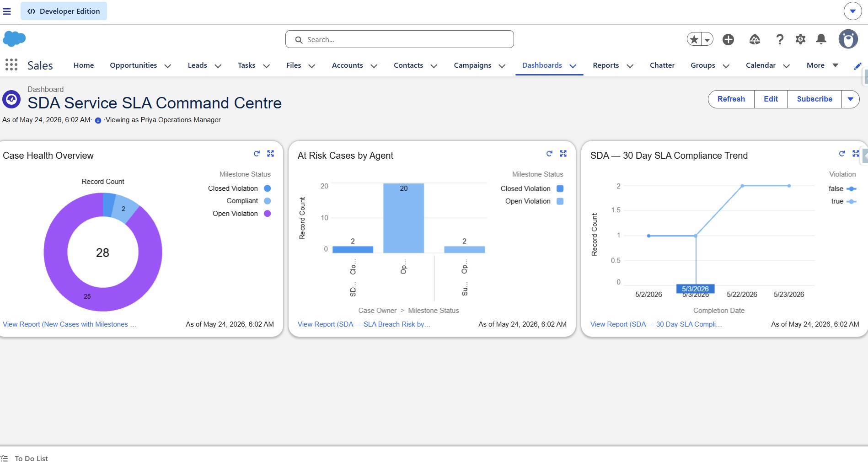
Task: Open the More navigation dropdown
Action: 822,65
